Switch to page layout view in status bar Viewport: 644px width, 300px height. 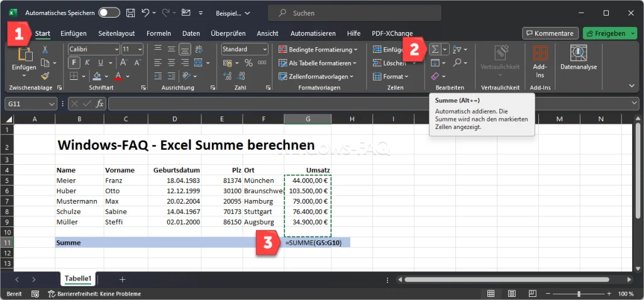pos(511,294)
